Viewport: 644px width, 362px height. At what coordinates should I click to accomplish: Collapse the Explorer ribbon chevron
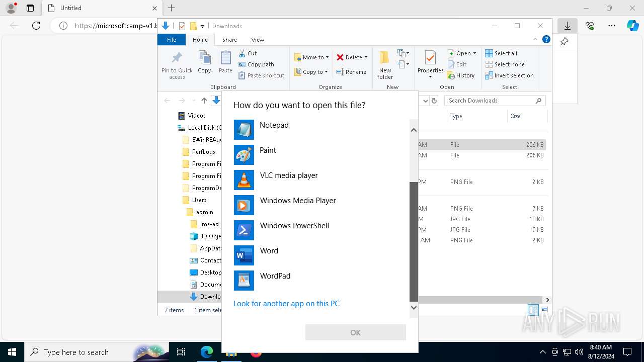535,39
